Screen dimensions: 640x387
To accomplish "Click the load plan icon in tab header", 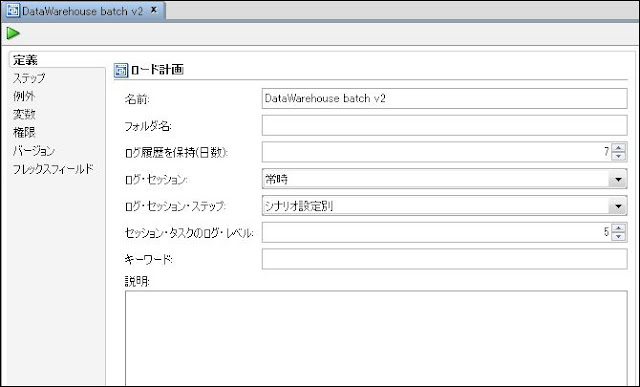I will (13, 11).
